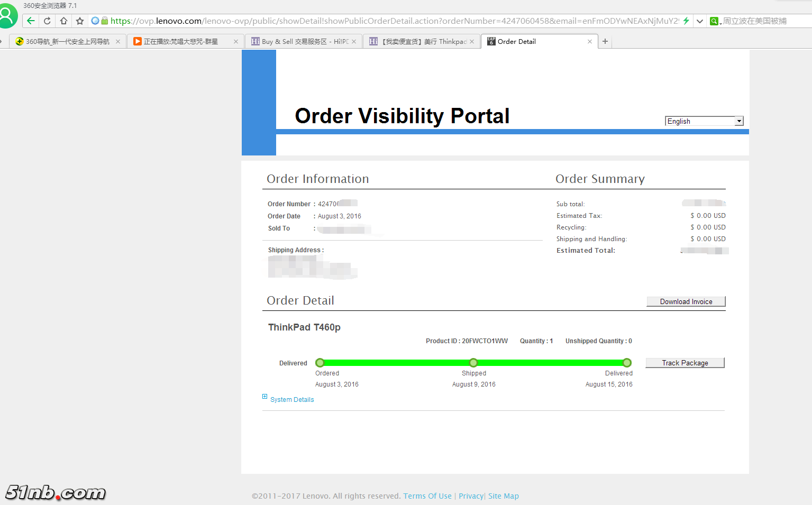Viewport: 812px width, 505px height.
Task: Click the green padlock security icon
Action: click(105, 21)
